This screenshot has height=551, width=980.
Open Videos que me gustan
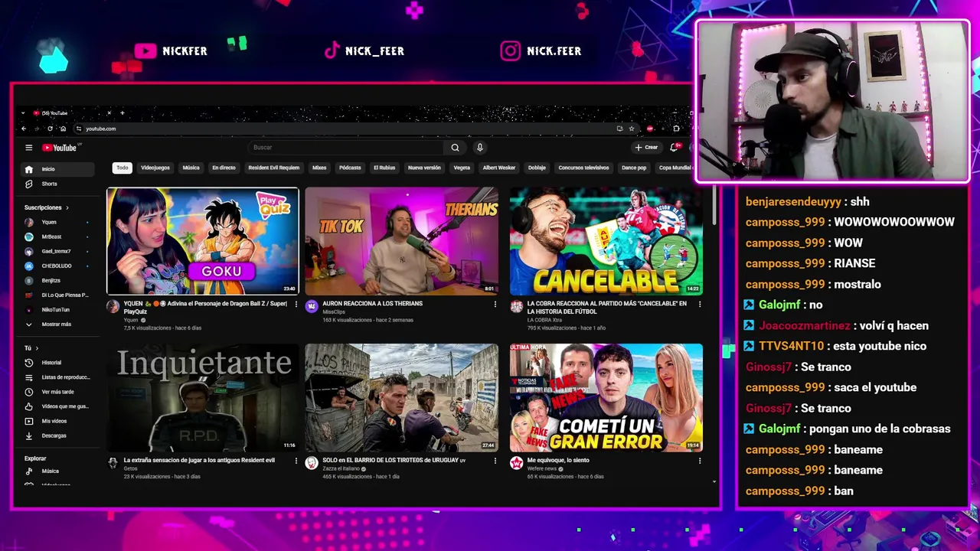pyautogui.click(x=57, y=406)
